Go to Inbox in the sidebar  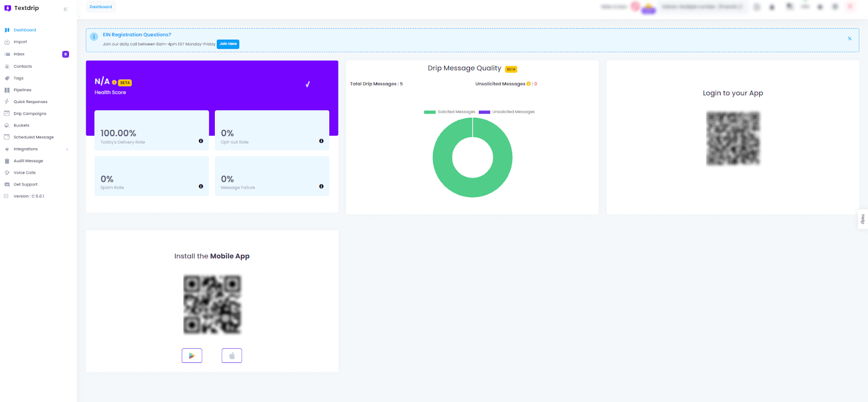tap(19, 54)
